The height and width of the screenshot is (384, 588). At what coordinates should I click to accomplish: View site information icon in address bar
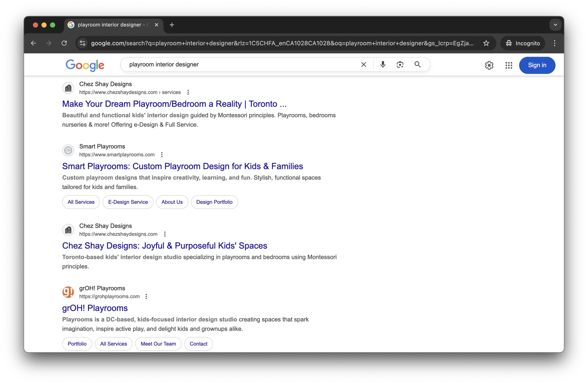(82, 43)
